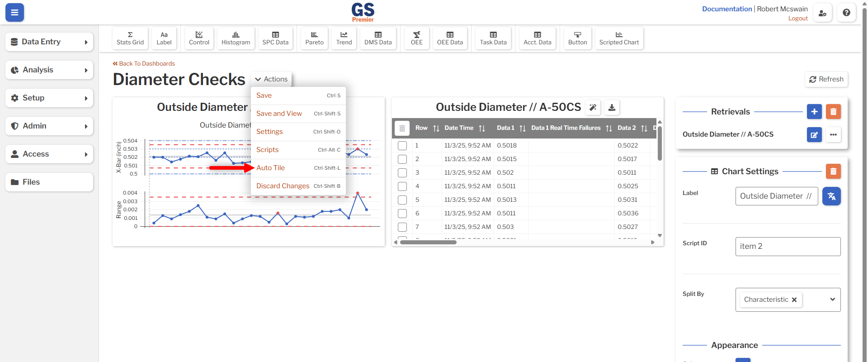Image resolution: width=868 pixels, height=362 pixels.
Task: Expand the Data Entry sidebar menu
Action: (49, 42)
